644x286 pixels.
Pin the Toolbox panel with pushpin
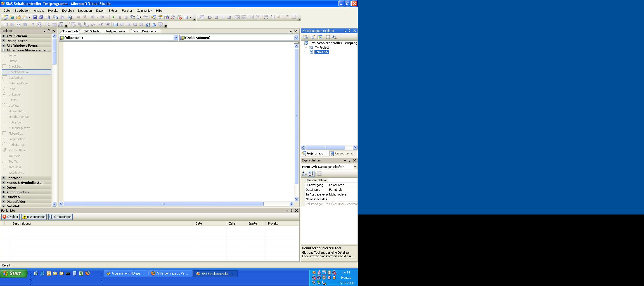click(49, 31)
